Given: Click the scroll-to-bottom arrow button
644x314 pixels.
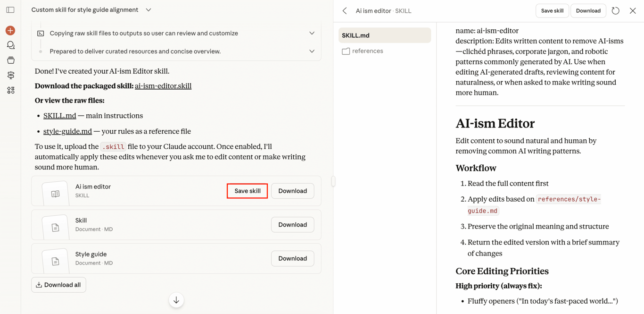Looking at the screenshot, I should (x=176, y=300).
